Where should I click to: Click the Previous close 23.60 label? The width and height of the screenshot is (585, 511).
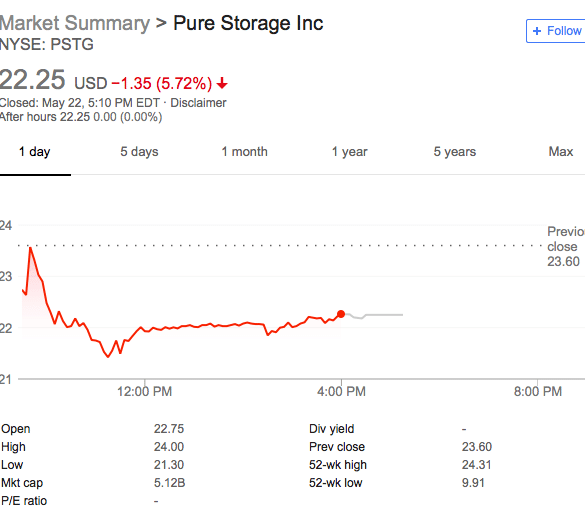coord(566,247)
